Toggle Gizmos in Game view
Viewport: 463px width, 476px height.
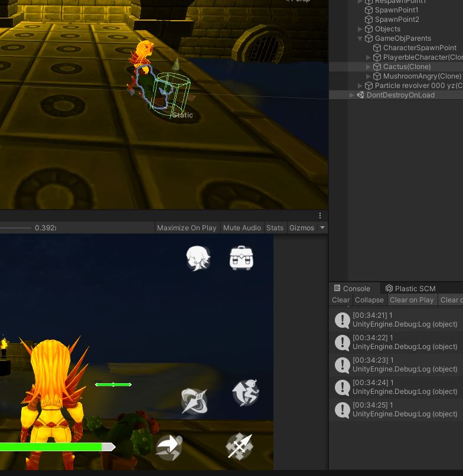(x=302, y=228)
